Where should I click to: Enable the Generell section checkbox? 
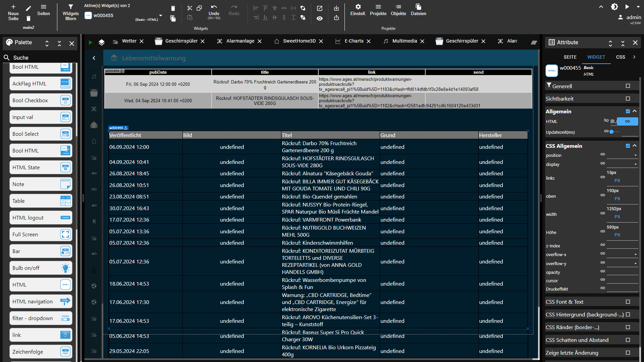[628, 86]
